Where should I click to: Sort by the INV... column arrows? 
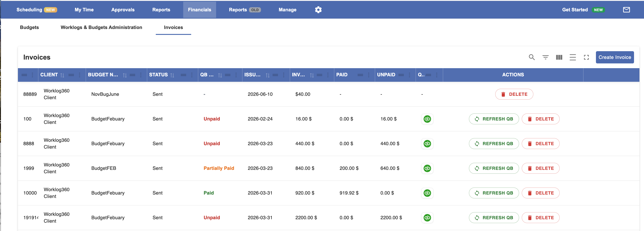[312, 75]
